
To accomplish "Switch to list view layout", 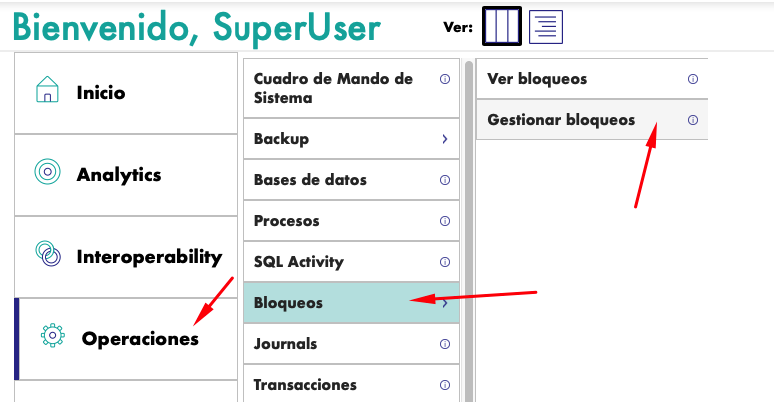I will coord(545,27).
